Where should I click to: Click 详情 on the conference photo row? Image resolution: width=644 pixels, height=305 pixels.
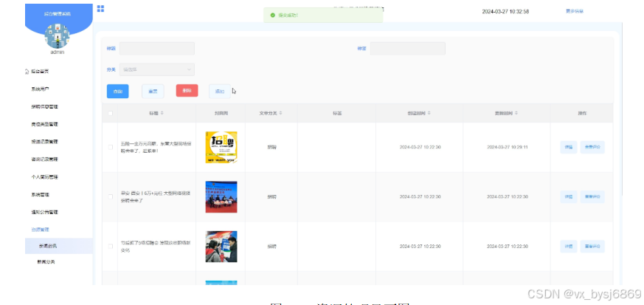pyautogui.click(x=569, y=197)
